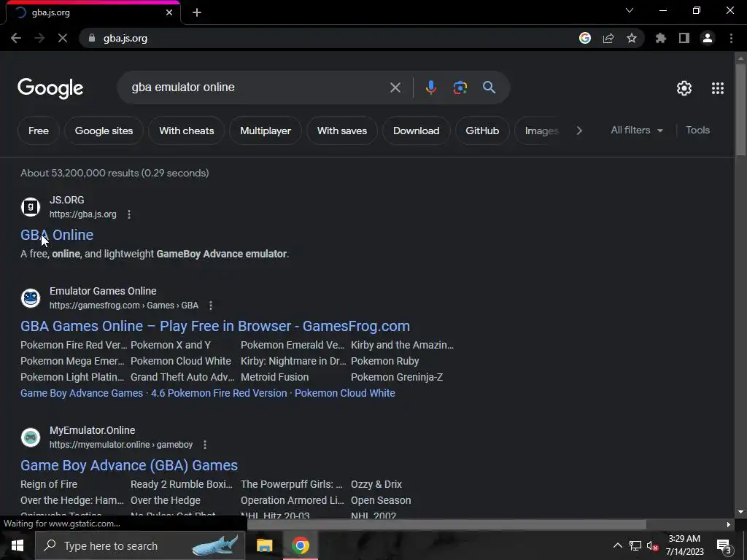Open the Windows Start menu
This screenshot has height=560, width=747.
[x=18, y=545]
